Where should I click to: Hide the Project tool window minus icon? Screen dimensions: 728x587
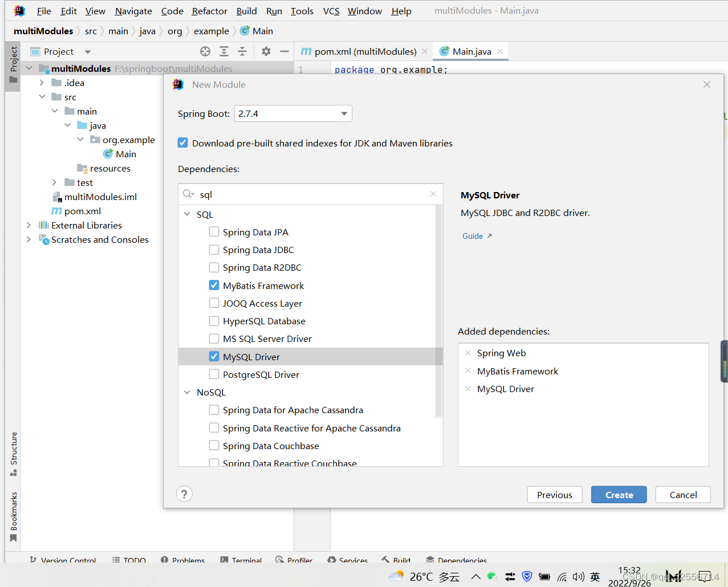pos(284,51)
